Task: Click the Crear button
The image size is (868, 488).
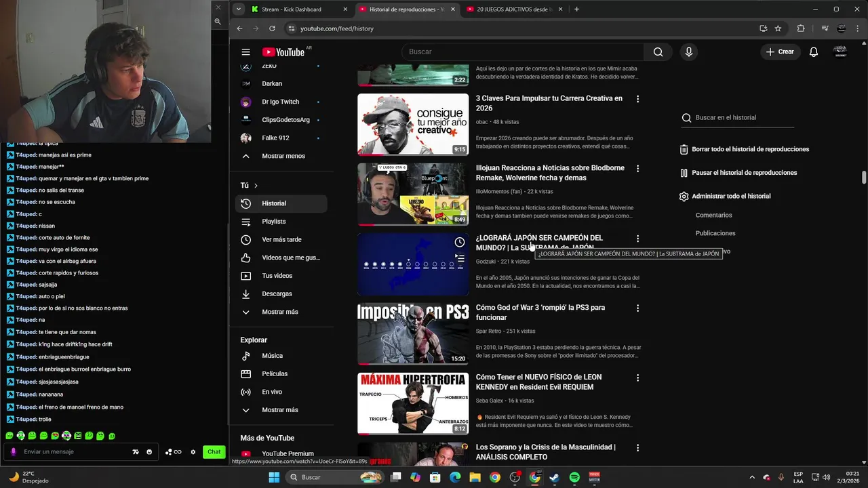Action: click(x=780, y=52)
